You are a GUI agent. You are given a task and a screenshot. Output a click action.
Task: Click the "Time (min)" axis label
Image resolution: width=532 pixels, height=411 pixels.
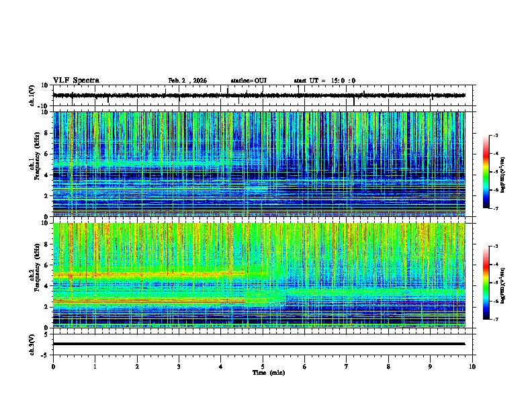[269, 373]
